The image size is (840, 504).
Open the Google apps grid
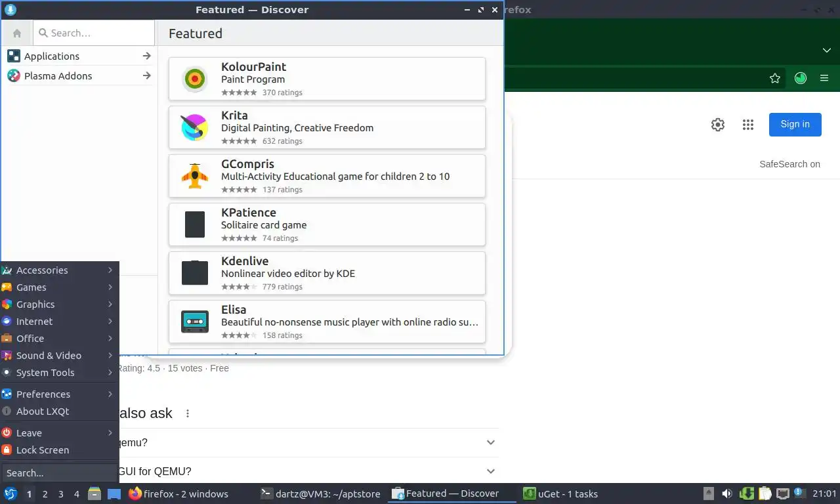(x=748, y=125)
